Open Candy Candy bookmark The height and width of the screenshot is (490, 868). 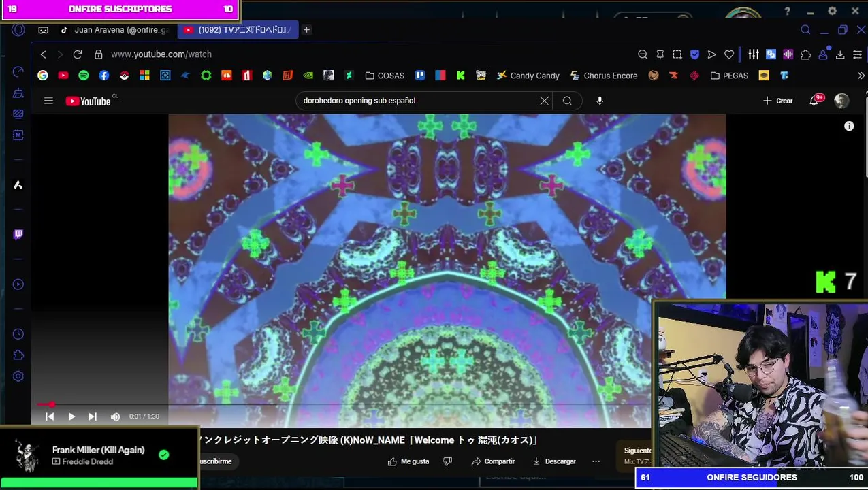point(528,76)
